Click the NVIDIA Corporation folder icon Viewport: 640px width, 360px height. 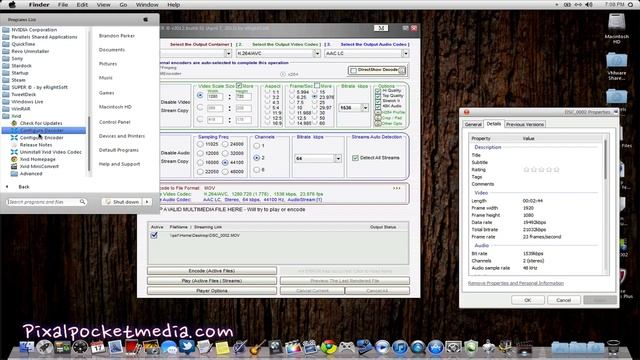click(x=6, y=30)
